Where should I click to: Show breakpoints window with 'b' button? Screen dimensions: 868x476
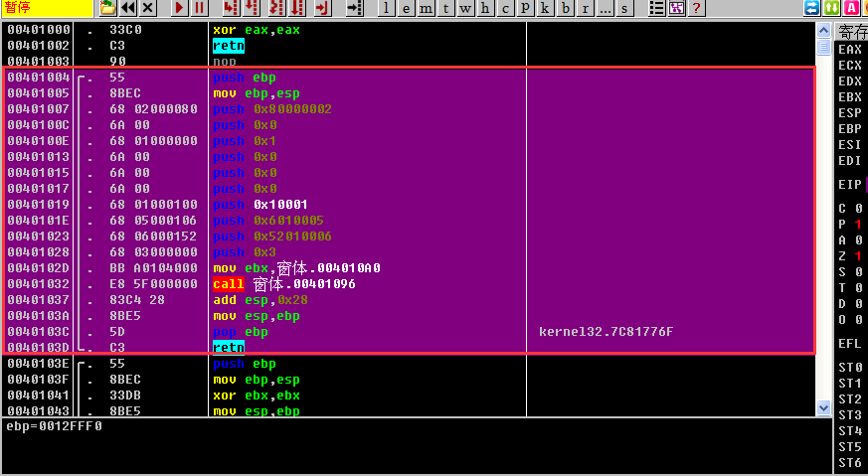click(566, 8)
